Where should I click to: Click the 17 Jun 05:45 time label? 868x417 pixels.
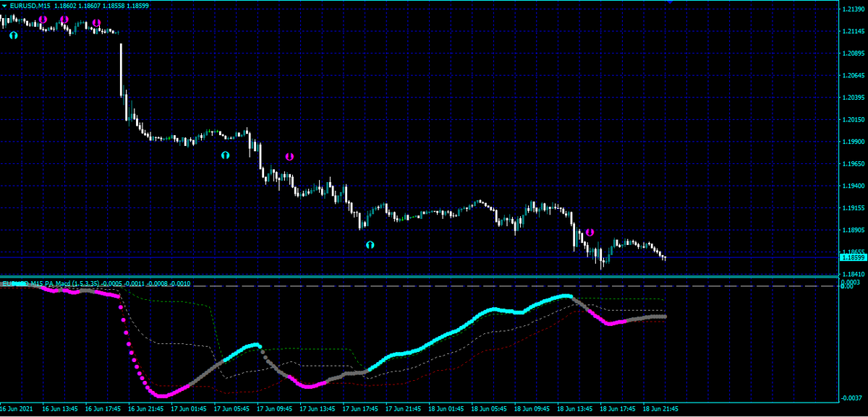tap(233, 408)
